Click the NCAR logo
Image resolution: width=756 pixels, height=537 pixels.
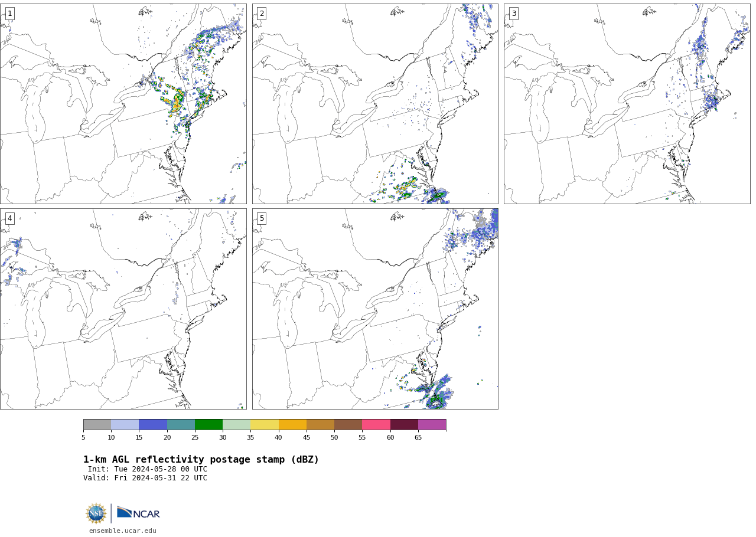pyautogui.click(x=138, y=513)
